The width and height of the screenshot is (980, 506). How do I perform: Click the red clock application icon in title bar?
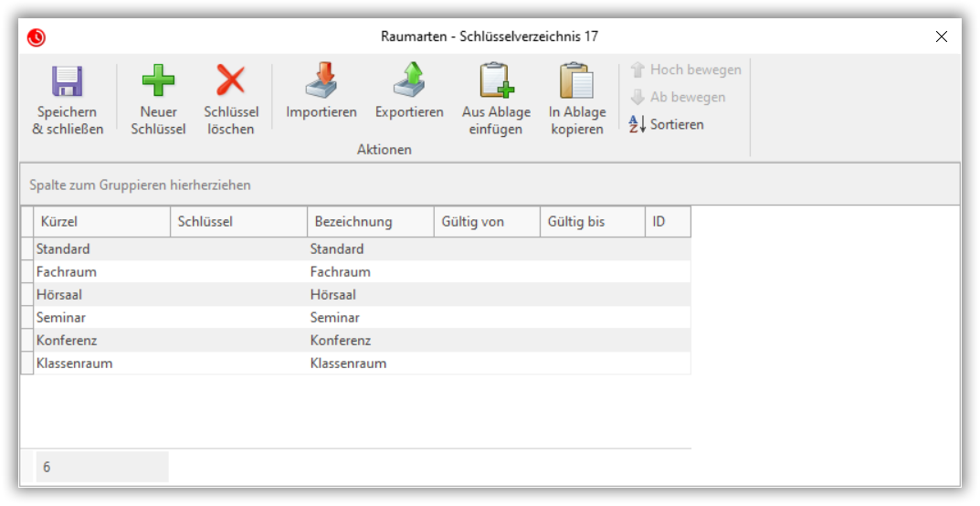click(x=37, y=37)
